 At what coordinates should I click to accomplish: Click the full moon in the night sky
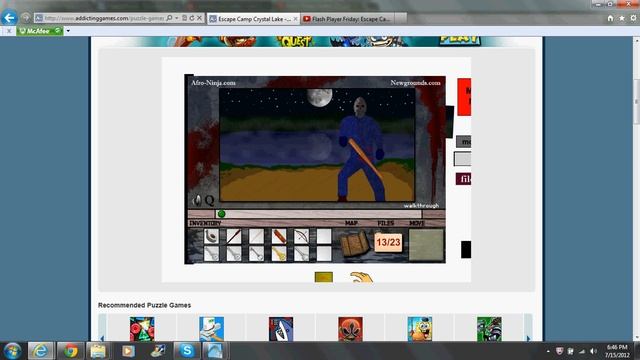pos(320,98)
